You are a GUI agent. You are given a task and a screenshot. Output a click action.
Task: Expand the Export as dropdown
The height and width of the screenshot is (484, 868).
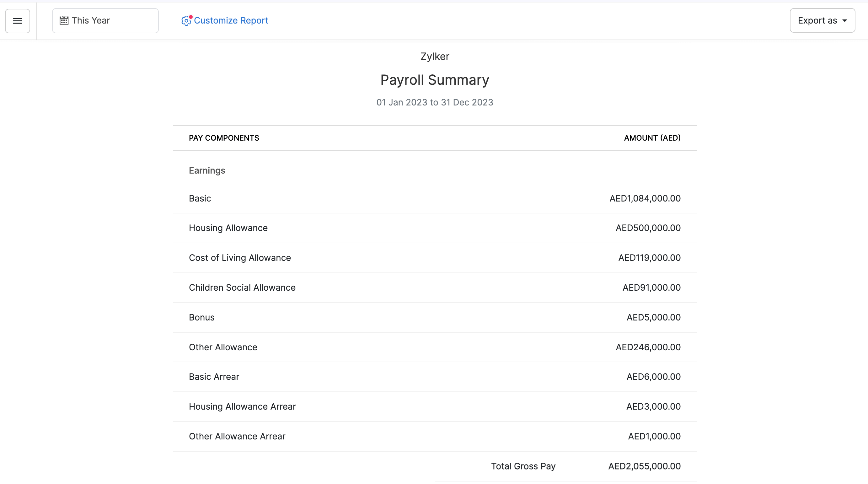822,21
